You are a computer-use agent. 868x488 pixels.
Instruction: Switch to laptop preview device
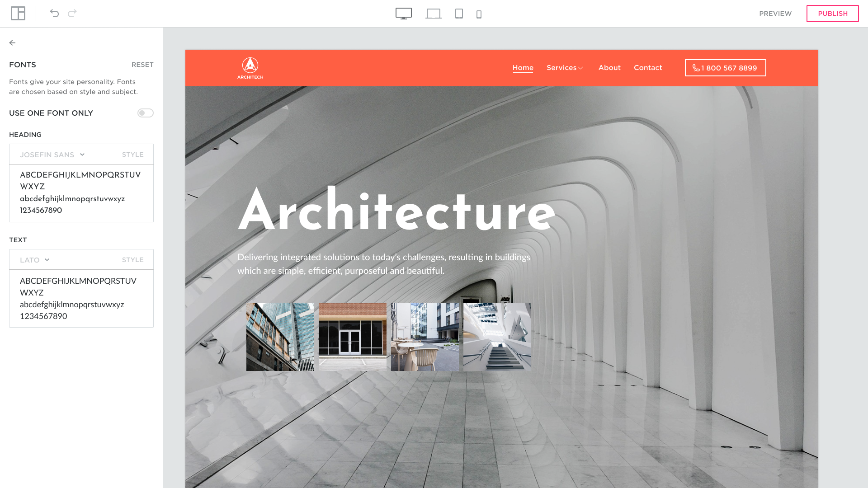tap(433, 14)
